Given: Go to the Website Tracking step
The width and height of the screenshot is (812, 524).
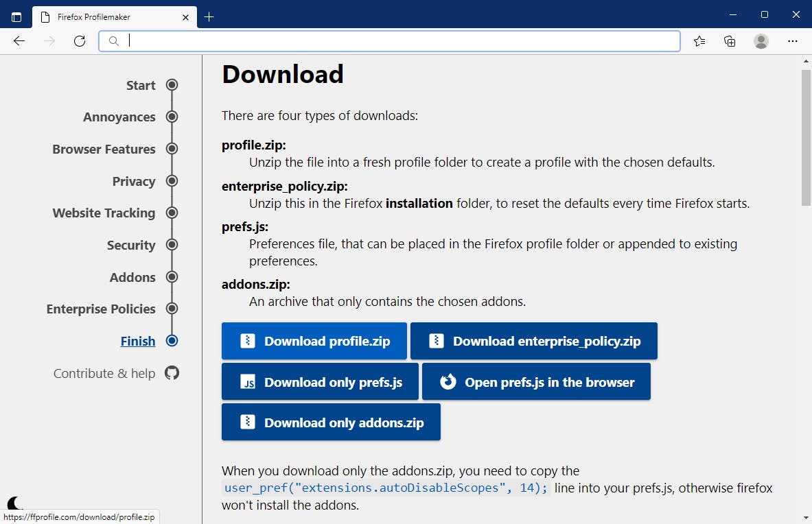Looking at the screenshot, I should click(x=104, y=213).
